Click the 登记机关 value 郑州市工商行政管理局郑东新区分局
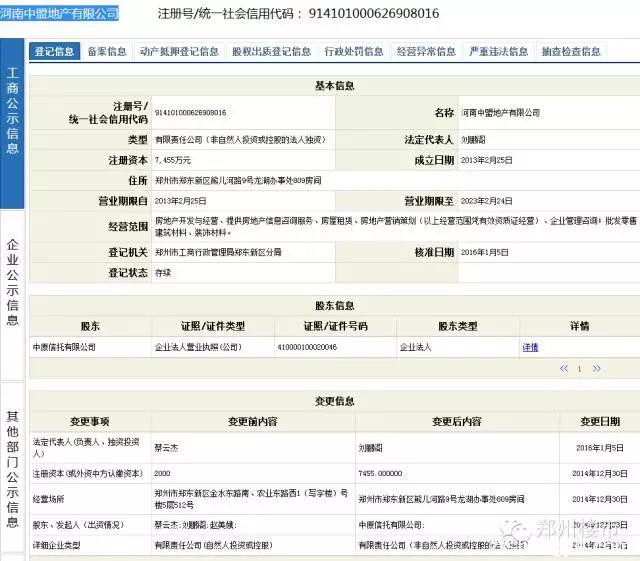 pyautogui.click(x=218, y=252)
